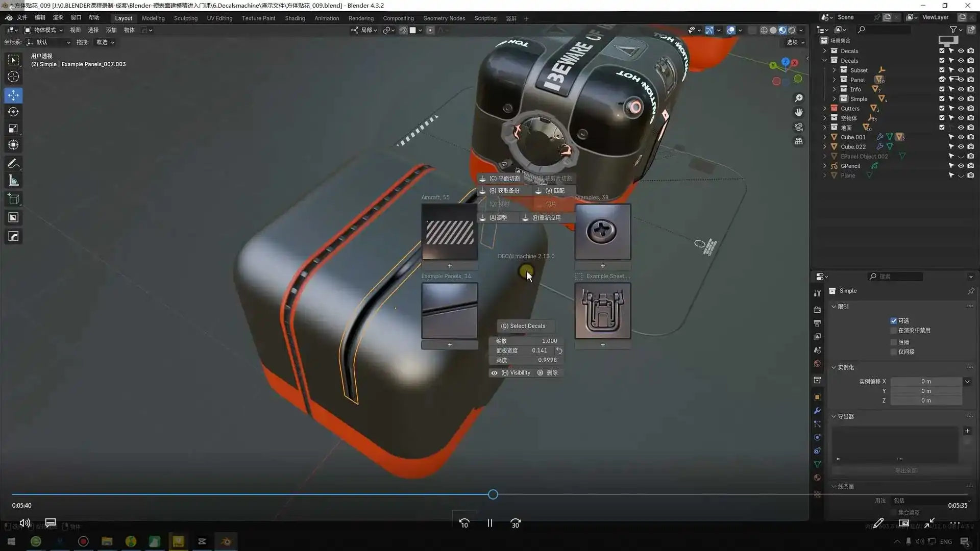Click the Select Decals option

point(525,326)
